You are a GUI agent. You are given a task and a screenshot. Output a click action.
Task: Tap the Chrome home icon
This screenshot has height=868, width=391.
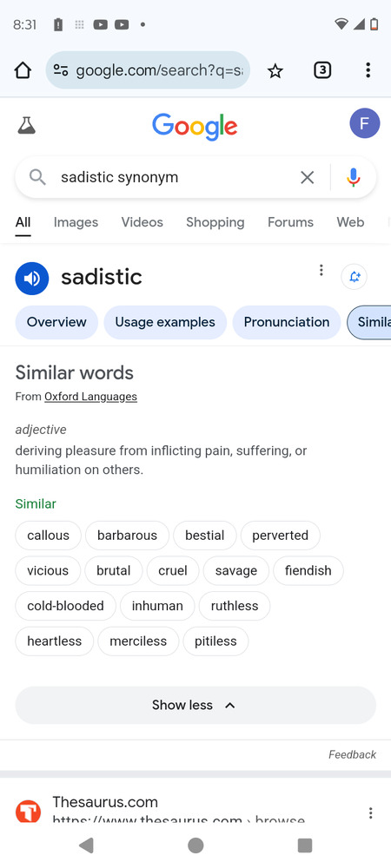coord(23,70)
